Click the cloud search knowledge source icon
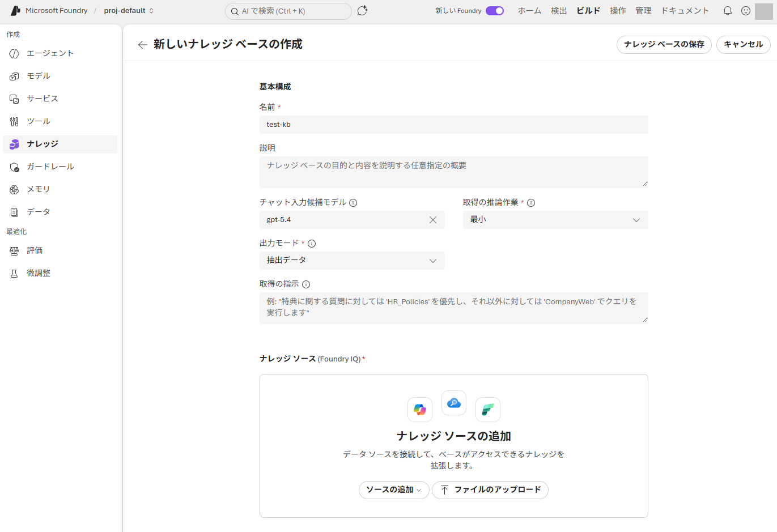This screenshot has width=777, height=532. (x=454, y=403)
